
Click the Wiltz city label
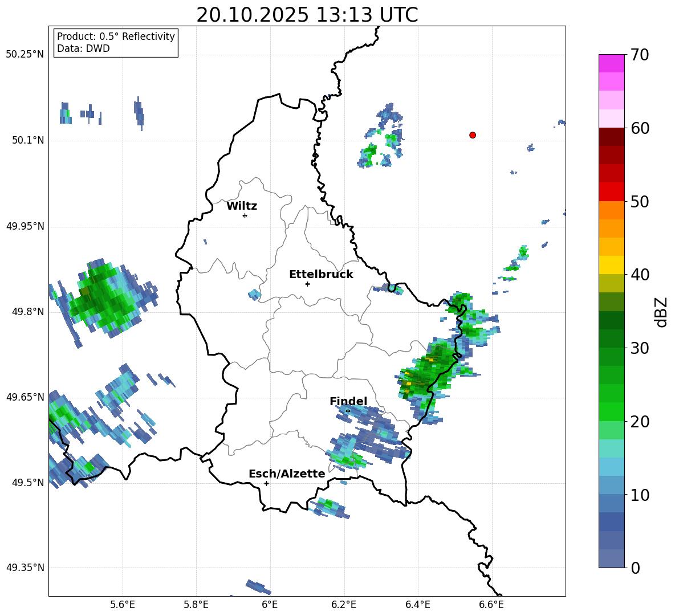point(242,206)
